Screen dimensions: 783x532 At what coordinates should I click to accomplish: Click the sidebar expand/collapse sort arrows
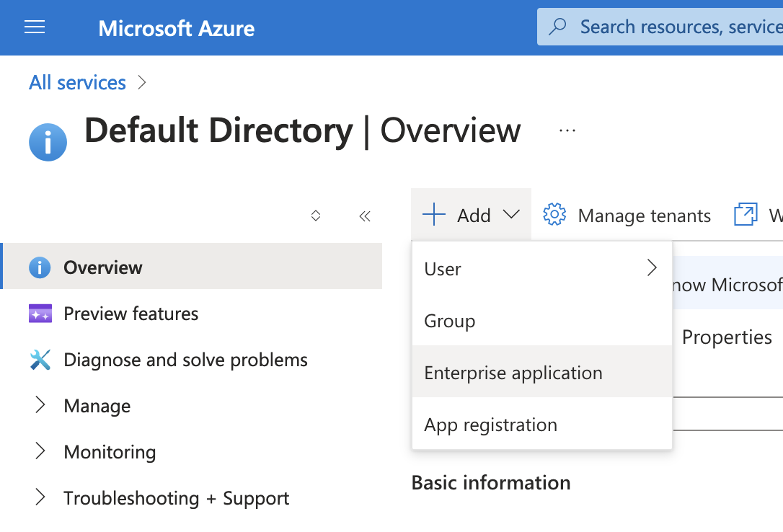point(316,216)
